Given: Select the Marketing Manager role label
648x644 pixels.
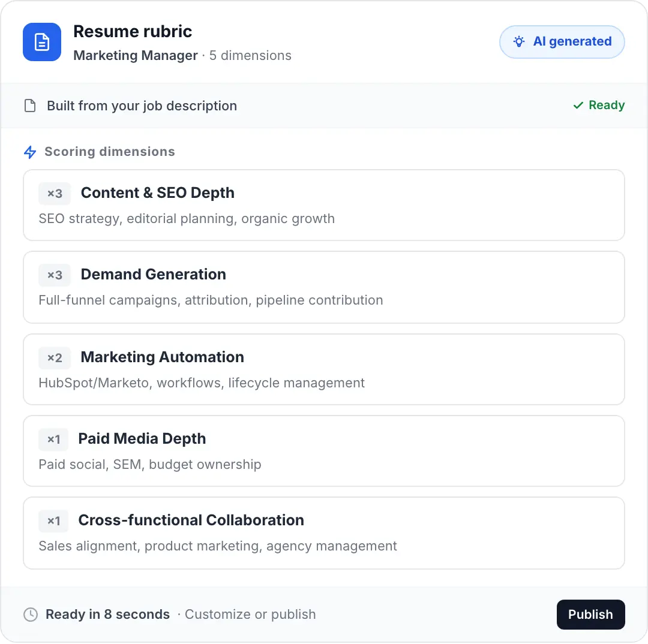Looking at the screenshot, I should (x=135, y=55).
